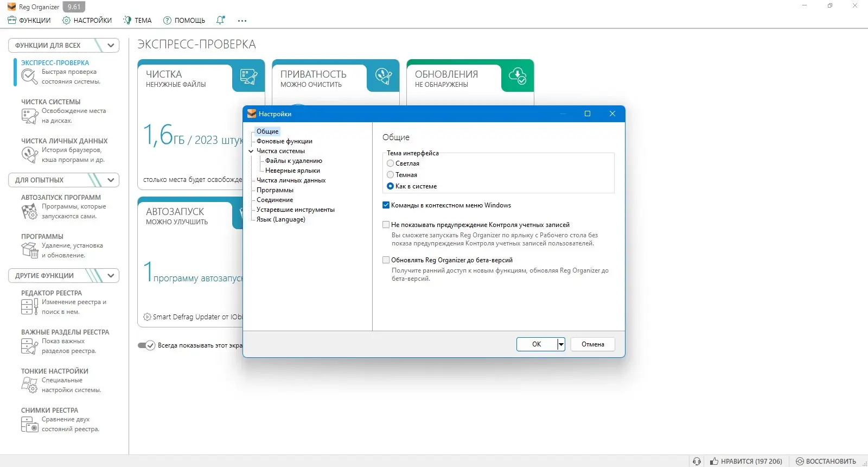Image resolution: width=868 pixels, height=467 pixels.
Task: Open the ТЕМА menu
Action: [x=137, y=21]
